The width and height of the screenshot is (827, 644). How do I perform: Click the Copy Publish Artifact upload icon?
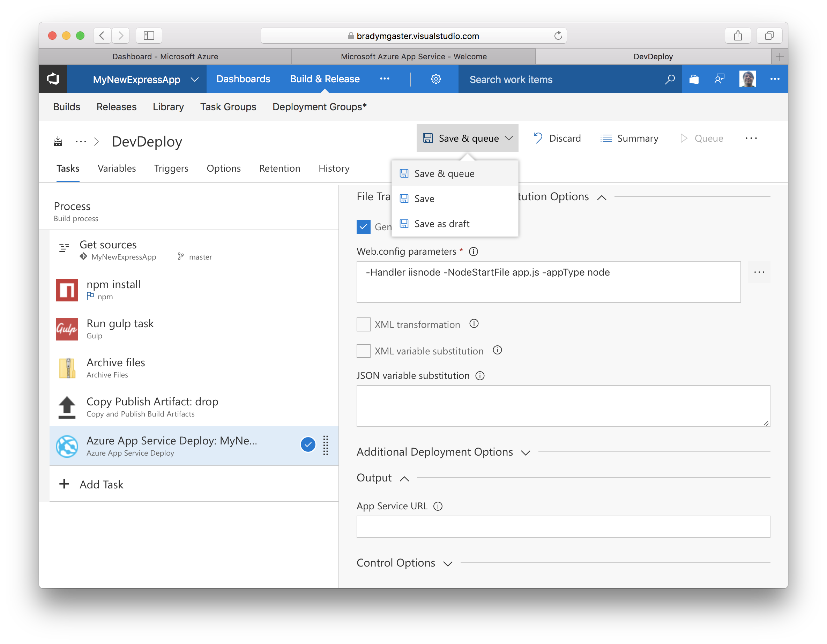pyautogui.click(x=67, y=407)
